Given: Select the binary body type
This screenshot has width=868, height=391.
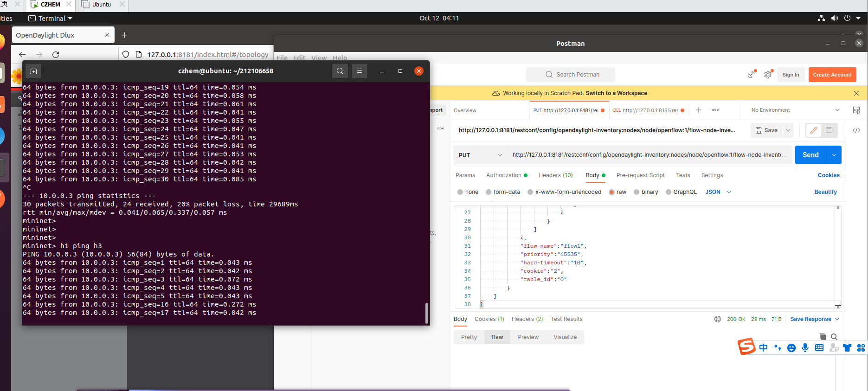Looking at the screenshot, I should pyautogui.click(x=646, y=192).
